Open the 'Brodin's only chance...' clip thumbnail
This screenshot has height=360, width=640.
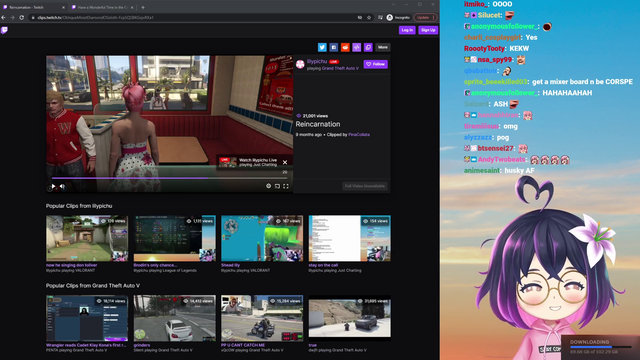pos(175,238)
